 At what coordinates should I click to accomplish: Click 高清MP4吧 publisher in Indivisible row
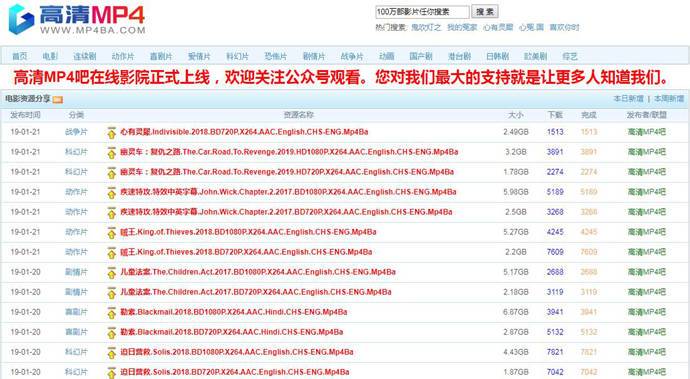click(x=646, y=132)
